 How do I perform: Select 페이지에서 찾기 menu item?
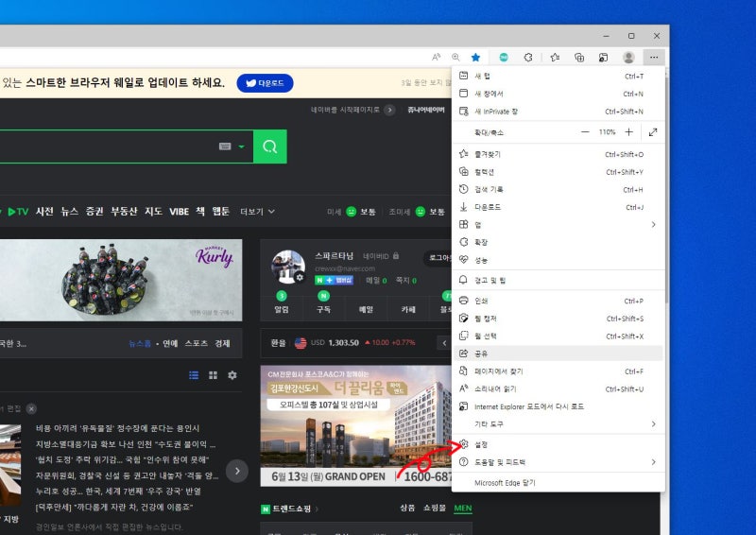pos(558,371)
